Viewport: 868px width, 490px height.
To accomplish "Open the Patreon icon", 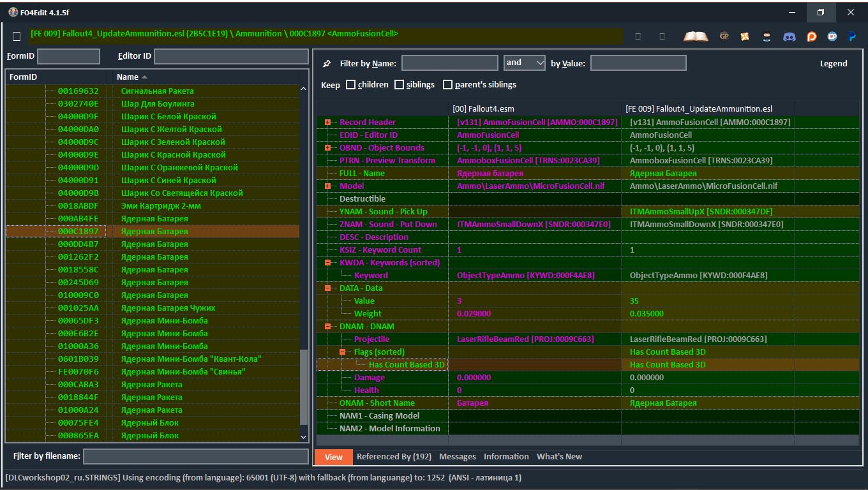I will 811,36.
